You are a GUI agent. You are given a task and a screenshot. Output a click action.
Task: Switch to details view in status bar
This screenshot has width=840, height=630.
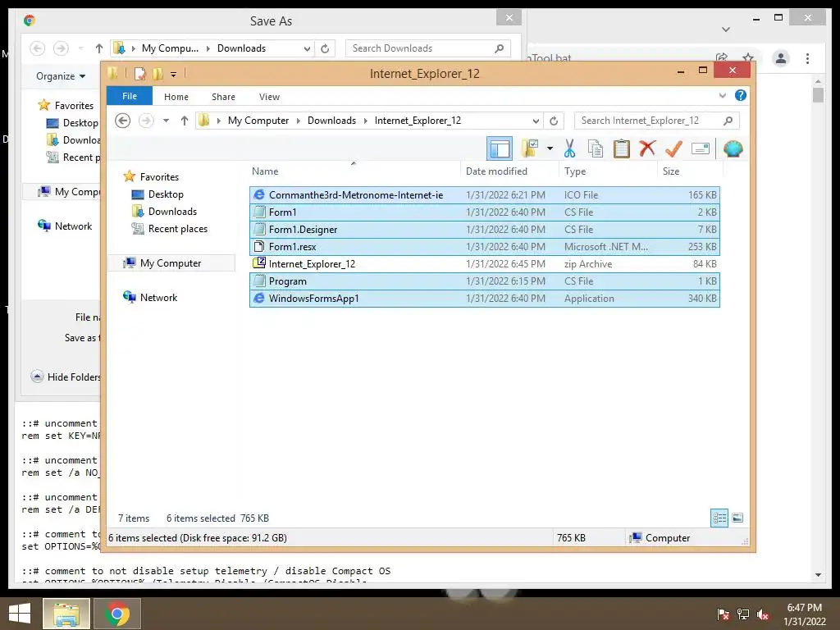[x=719, y=518]
